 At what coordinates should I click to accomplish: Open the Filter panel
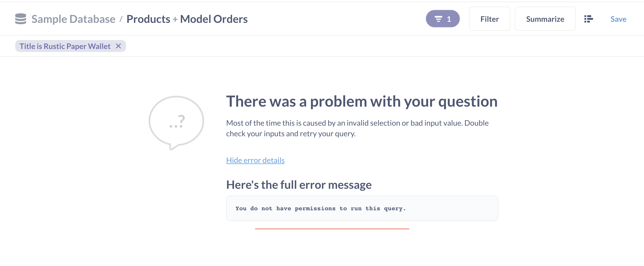[x=489, y=18]
